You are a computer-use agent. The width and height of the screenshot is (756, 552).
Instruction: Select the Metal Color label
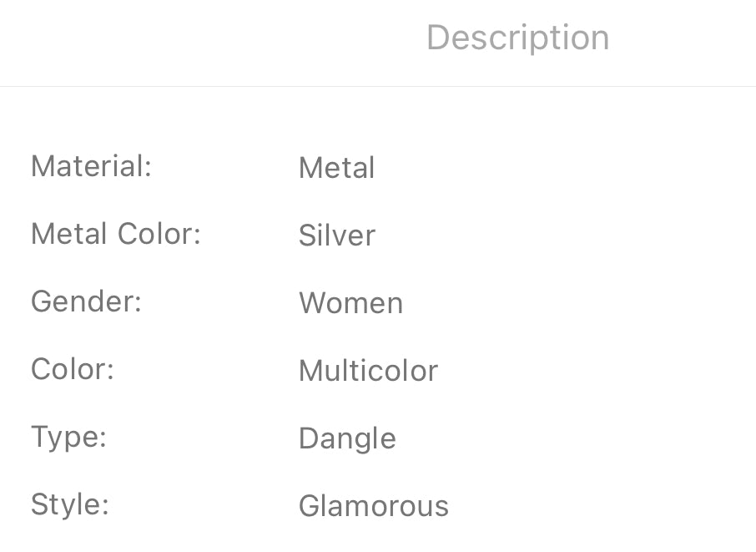[116, 234]
